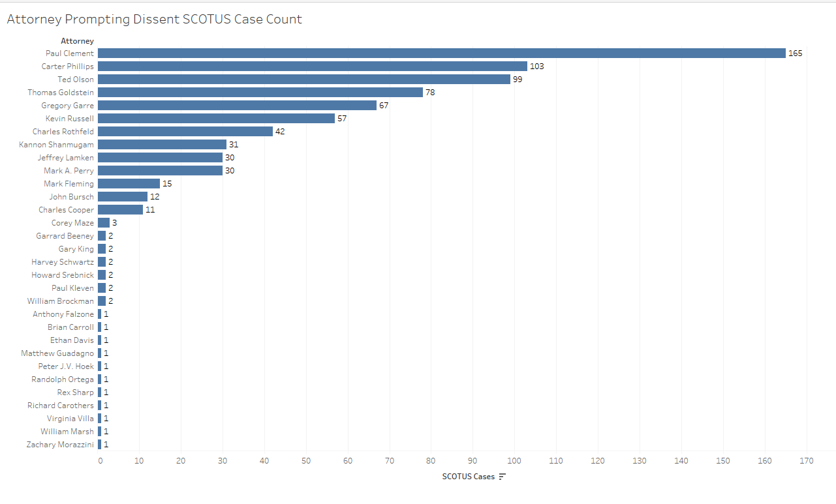Click the Thomas Goldstein bar

[x=260, y=93]
